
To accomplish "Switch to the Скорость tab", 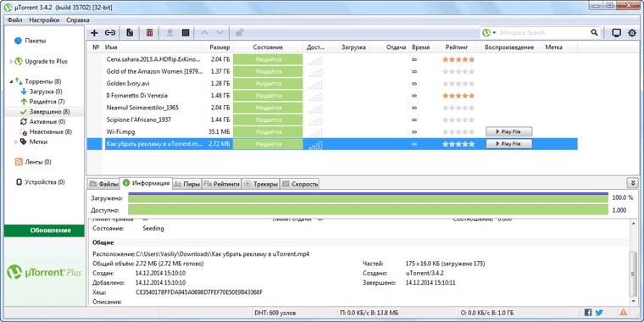I will pos(300,184).
